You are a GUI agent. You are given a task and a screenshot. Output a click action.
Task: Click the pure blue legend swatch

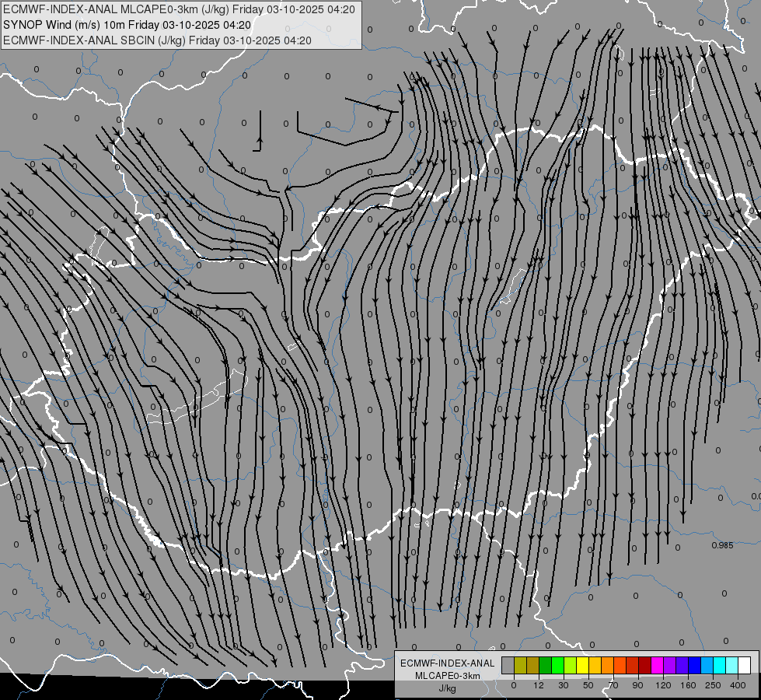pos(694,665)
